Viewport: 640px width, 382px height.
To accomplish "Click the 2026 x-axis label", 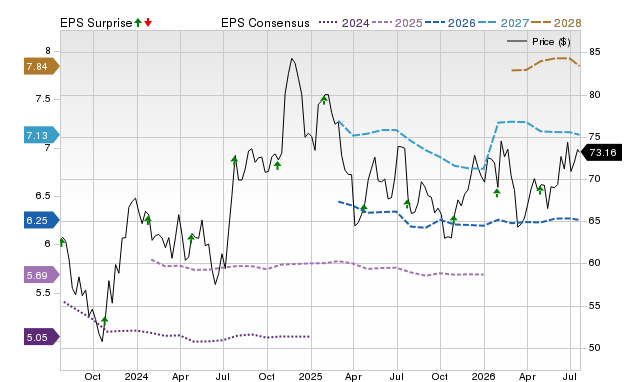I will point(484,376).
